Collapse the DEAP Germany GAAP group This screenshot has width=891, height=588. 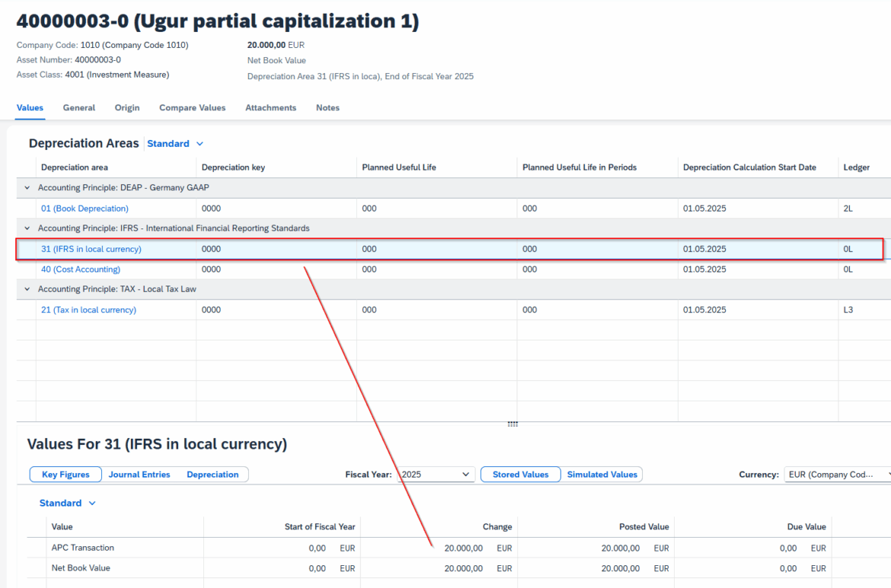[26, 187]
